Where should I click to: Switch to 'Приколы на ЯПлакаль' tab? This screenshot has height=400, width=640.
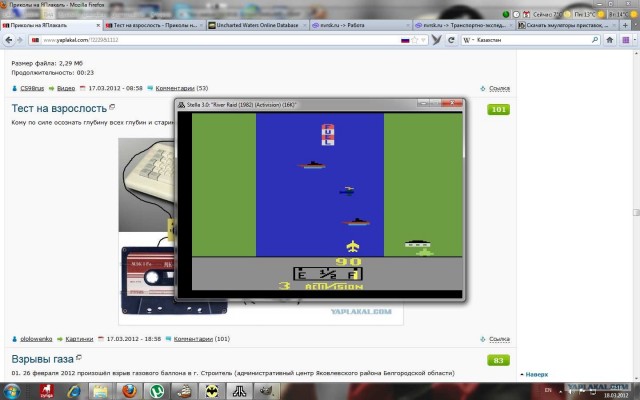click(51, 25)
